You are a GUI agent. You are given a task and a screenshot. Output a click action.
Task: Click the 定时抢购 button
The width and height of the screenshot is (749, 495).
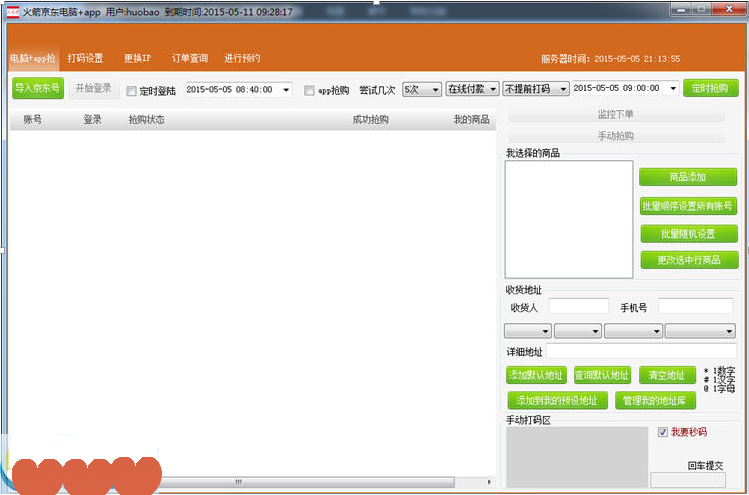click(711, 88)
